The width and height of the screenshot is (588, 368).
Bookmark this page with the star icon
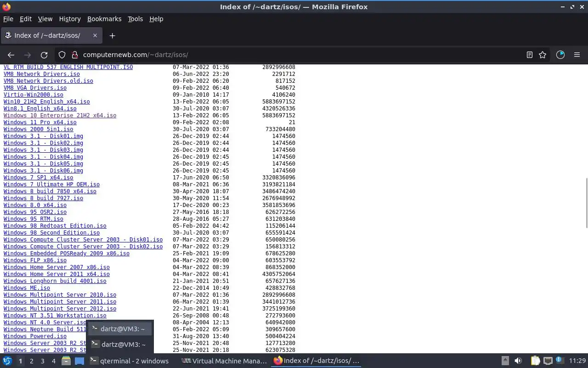coord(543,55)
